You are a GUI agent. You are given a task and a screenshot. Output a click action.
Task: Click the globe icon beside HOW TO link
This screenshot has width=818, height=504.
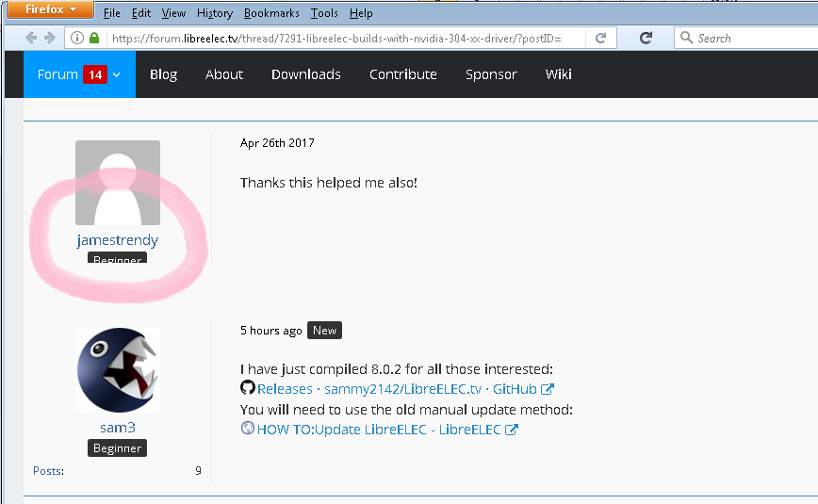pos(248,429)
